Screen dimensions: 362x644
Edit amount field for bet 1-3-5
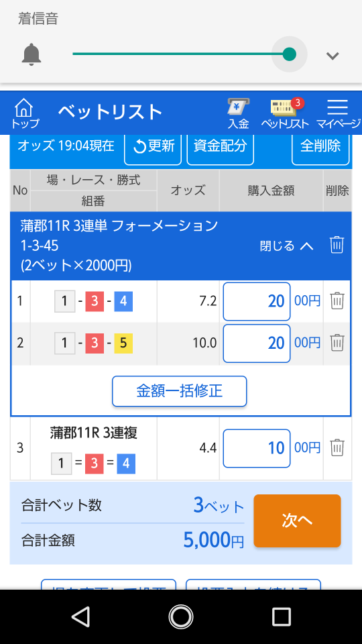[257, 343]
